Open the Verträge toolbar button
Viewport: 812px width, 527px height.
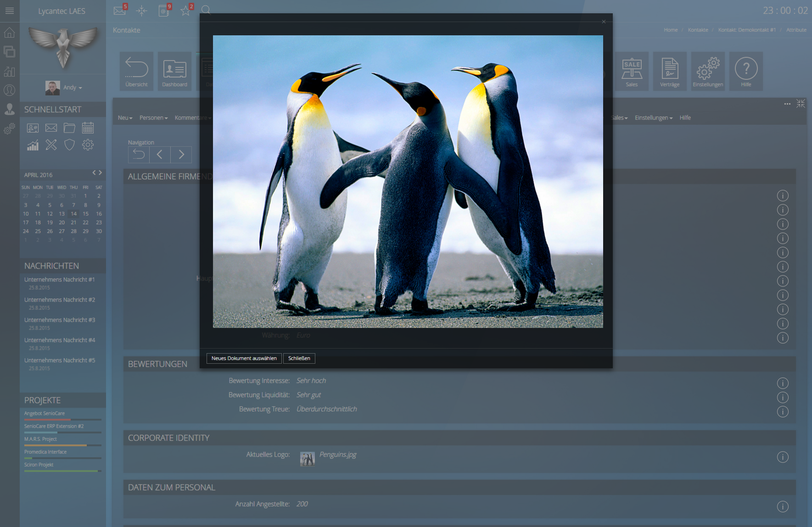[670, 71]
